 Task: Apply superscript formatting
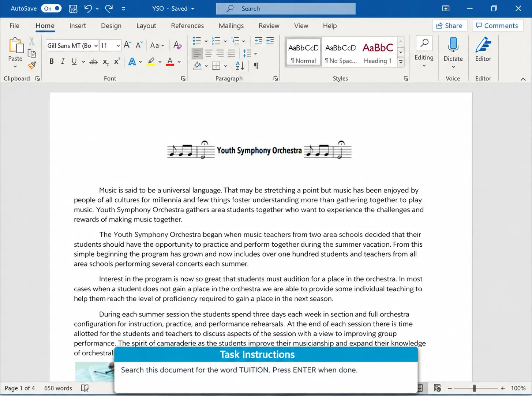(117, 61)
